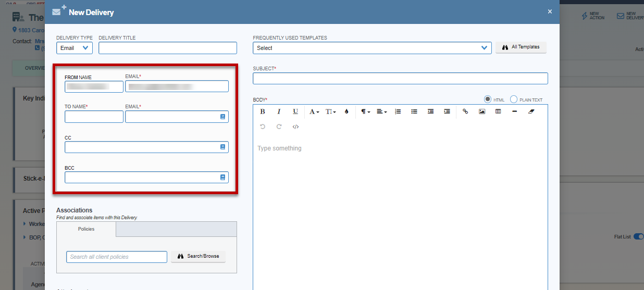Insert a link in the body
The width and height of the screenshot is (644, 290).
coord(465,111)
